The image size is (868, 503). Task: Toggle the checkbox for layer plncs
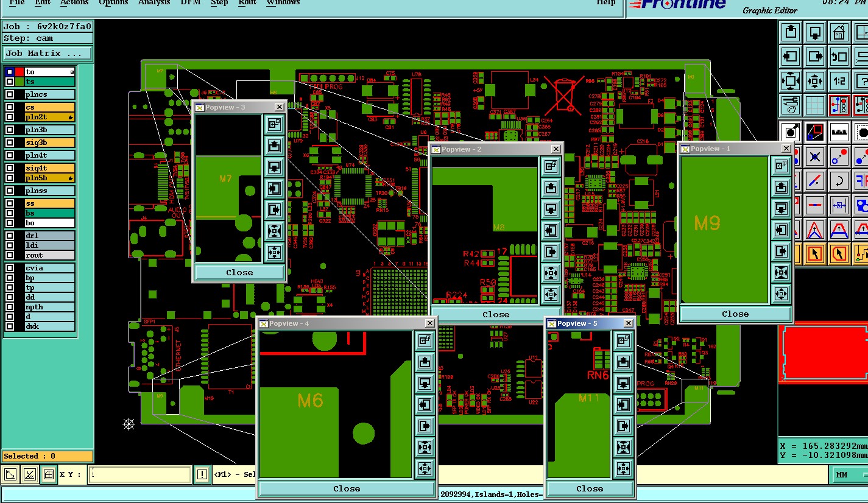(10, 94)
